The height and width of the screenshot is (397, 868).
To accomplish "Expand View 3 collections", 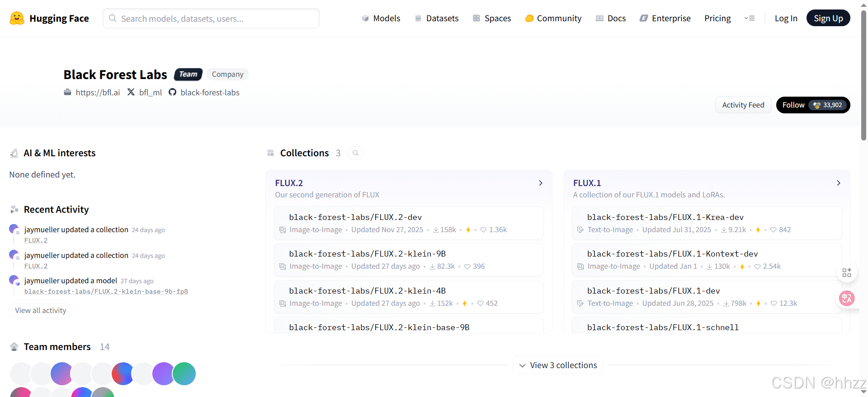I will [558, 365].
